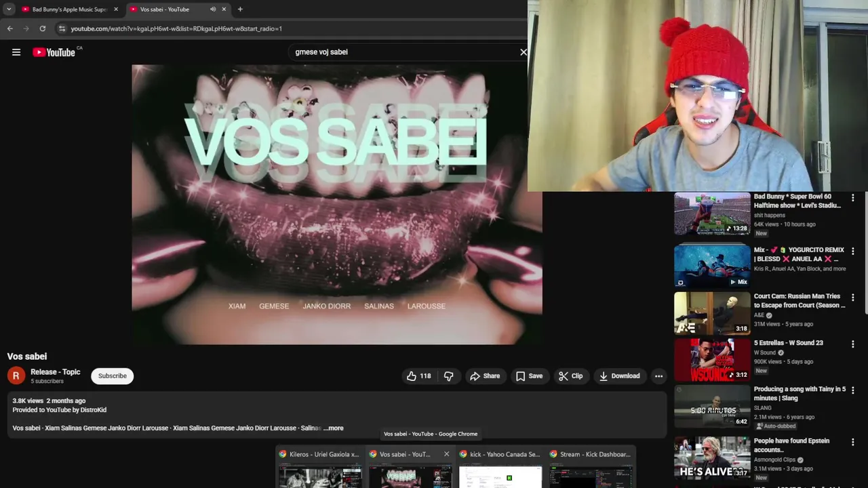The width and height of the screenshot is (868, 488).
Task: Click the '3.8K views 2 months ago' text
Action: 49,401
